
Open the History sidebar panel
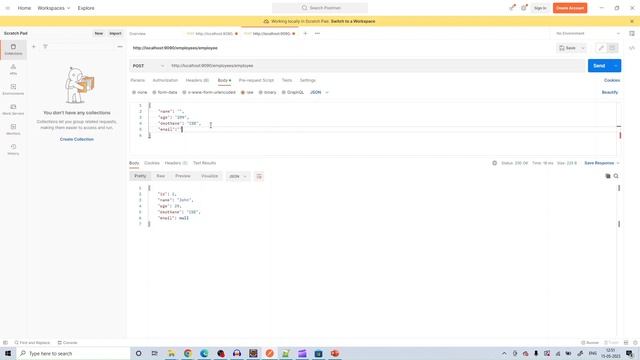coord(13,149)
